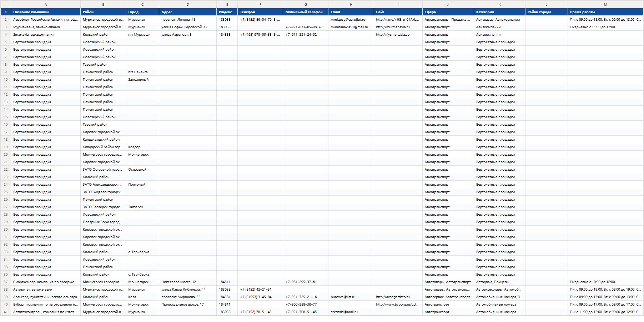Click the 'Категория' header cell
Image resolution: width=644 pixels, height=322 pixels.
(499, 12)
